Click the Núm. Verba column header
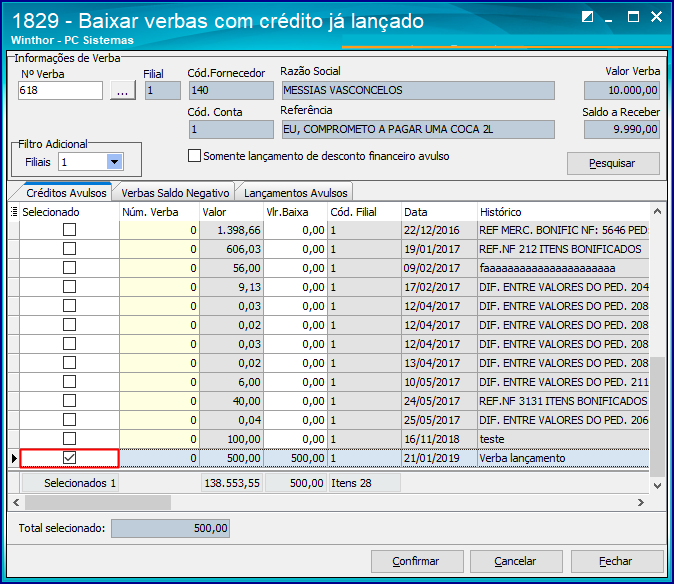 (x=159, y=212)
